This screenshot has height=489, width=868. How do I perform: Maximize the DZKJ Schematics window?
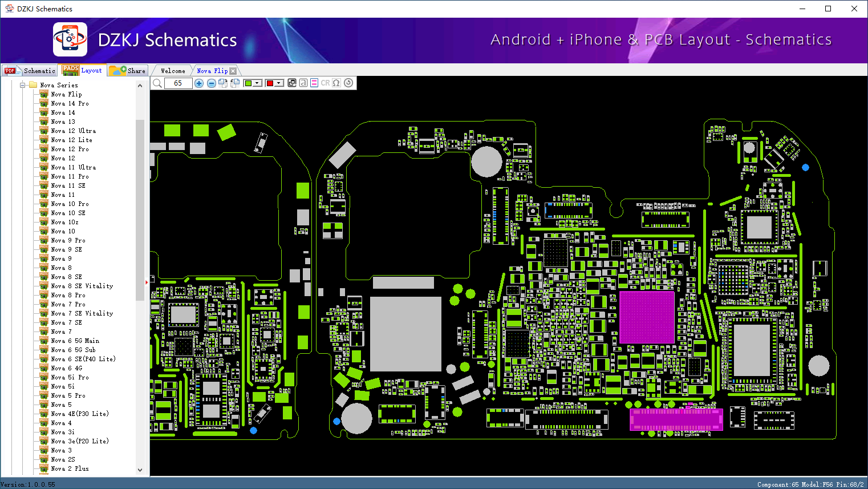pos(828,9)
